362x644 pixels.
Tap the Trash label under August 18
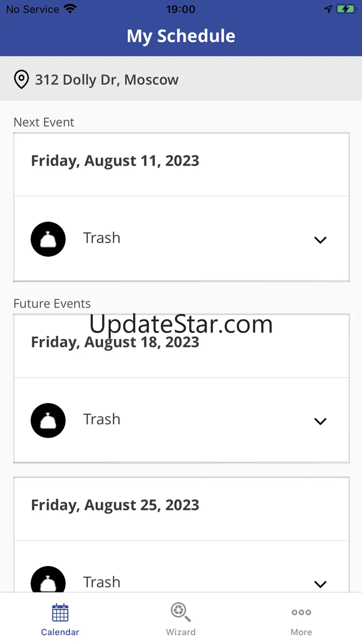click(x=102, y=419)
